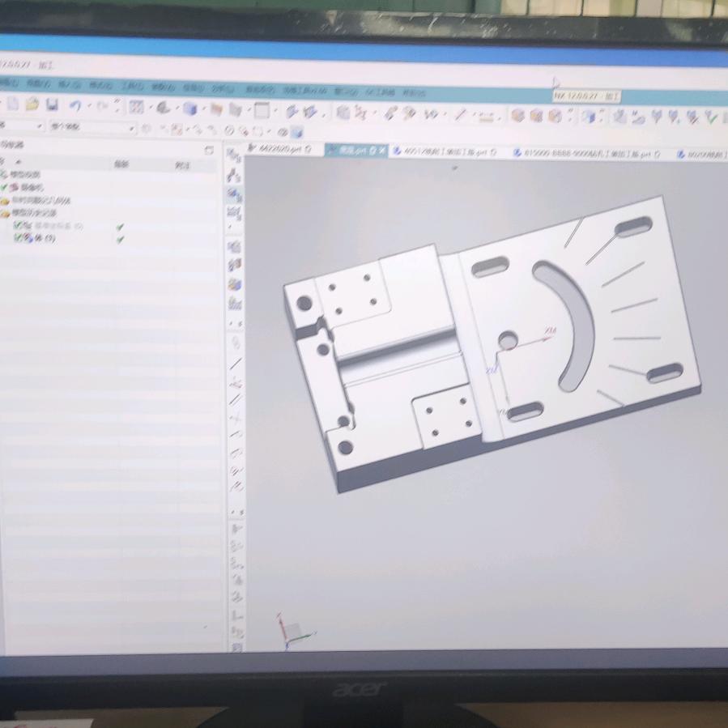Click the Open folder icon

click(32, 104)
